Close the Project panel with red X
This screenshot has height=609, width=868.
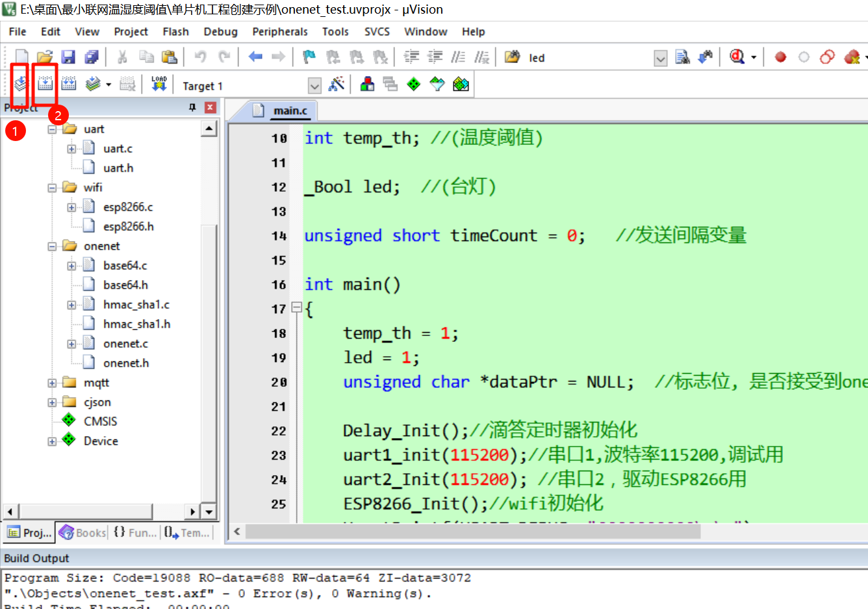(210, 107)
